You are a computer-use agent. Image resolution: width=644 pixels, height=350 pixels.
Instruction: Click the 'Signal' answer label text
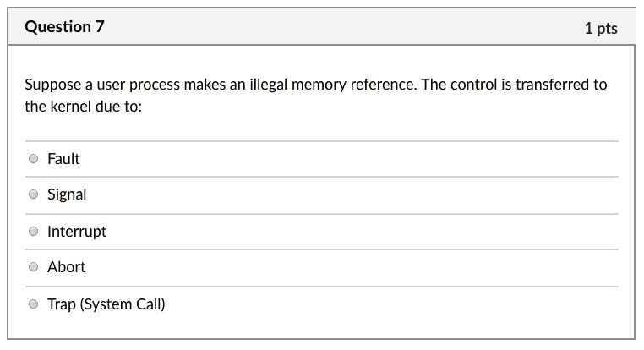[67, 194]
